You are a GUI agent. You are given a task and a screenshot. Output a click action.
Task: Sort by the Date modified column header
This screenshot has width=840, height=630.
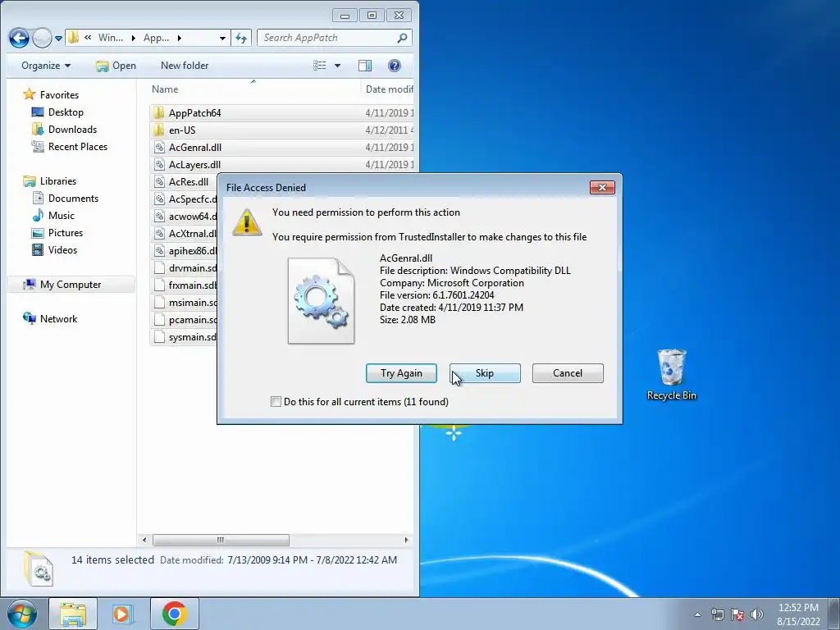[x=389, y=89]
